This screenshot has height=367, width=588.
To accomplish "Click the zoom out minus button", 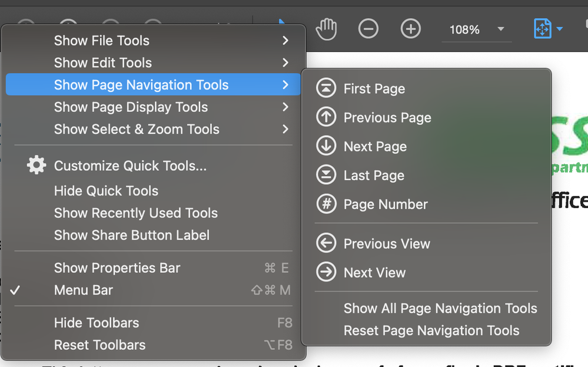I will pos(368,29).
